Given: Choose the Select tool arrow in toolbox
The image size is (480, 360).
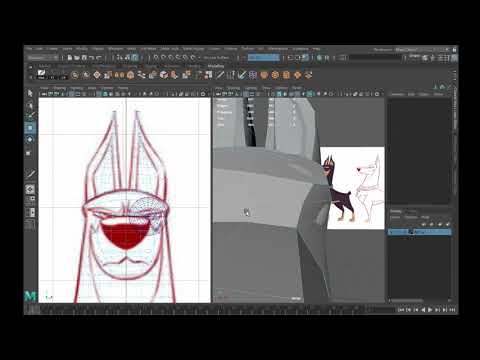Looking at the screenshot, I should click(x=30, y=93).
